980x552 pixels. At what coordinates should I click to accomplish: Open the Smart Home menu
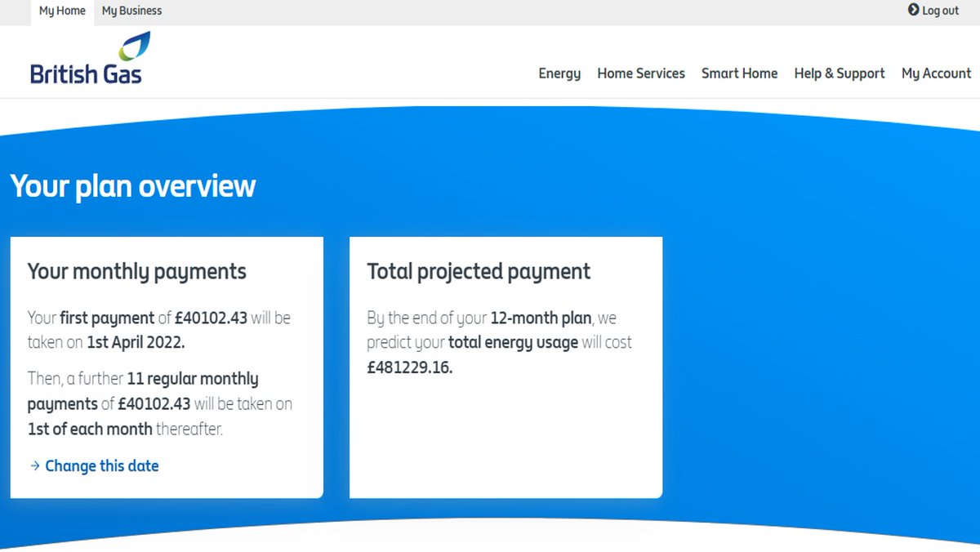point(739,73)
